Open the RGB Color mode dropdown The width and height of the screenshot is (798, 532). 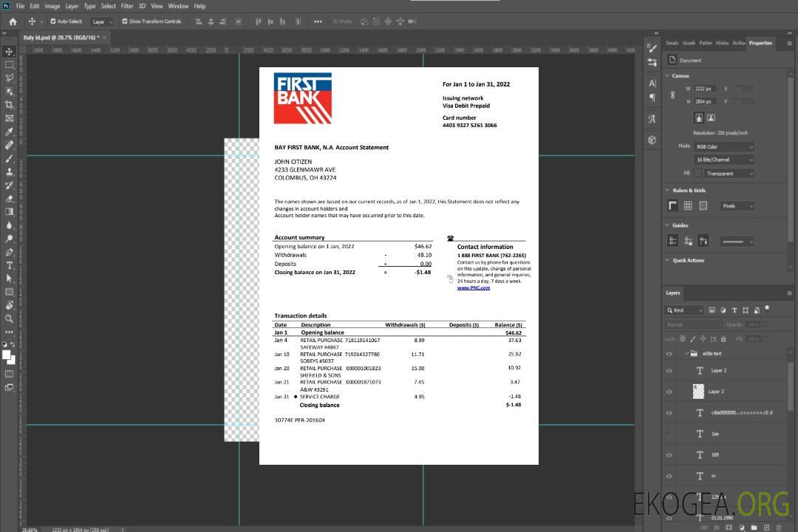pos(723,146)
